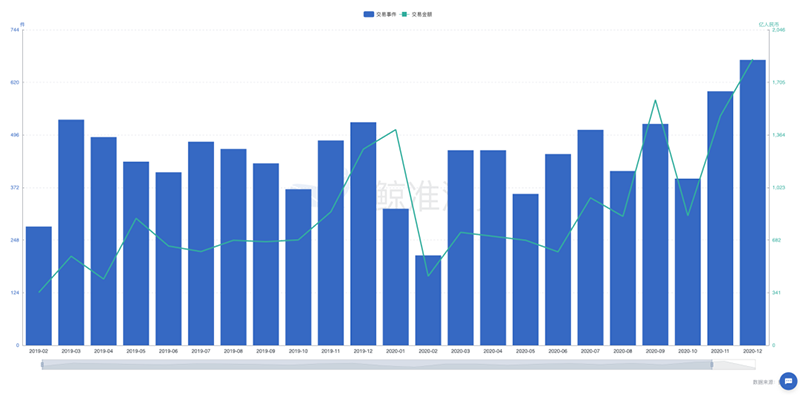
Task: Click the selected range of zoom bar
Action: tap(377, 364)
